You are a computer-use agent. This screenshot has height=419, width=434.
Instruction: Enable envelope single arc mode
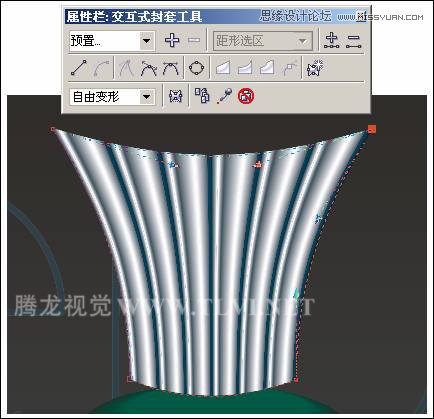pos(245,68)
